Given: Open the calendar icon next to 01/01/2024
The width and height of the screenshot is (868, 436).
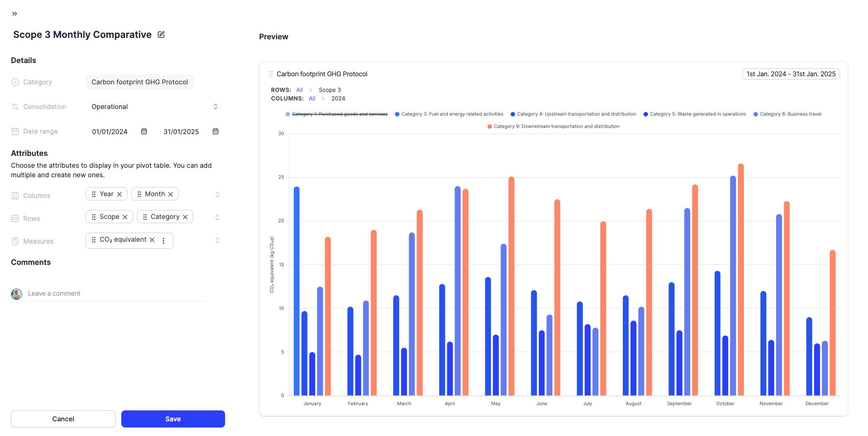Looking at the screenshot, I should 144,131.
